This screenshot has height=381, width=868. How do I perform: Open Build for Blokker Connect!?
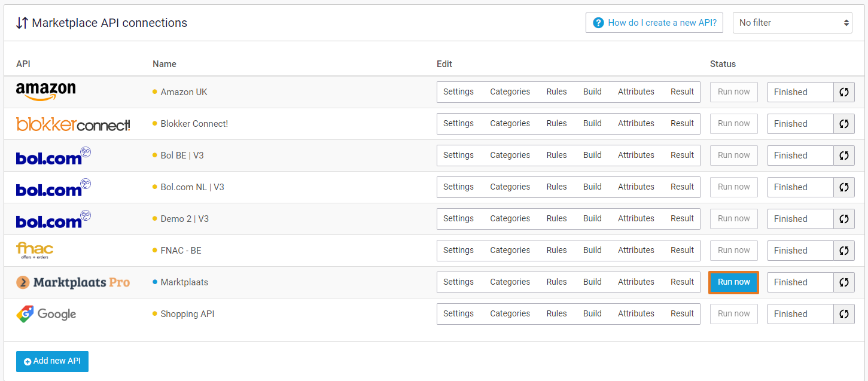pos(592,124)
